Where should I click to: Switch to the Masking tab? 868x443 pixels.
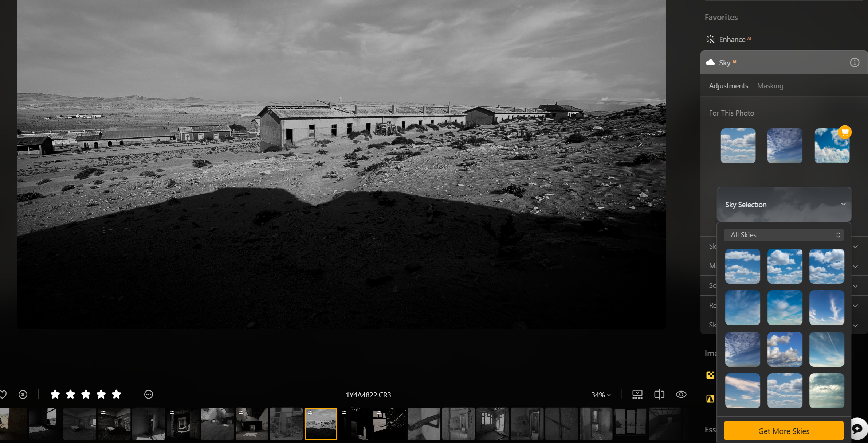[770, 86]
